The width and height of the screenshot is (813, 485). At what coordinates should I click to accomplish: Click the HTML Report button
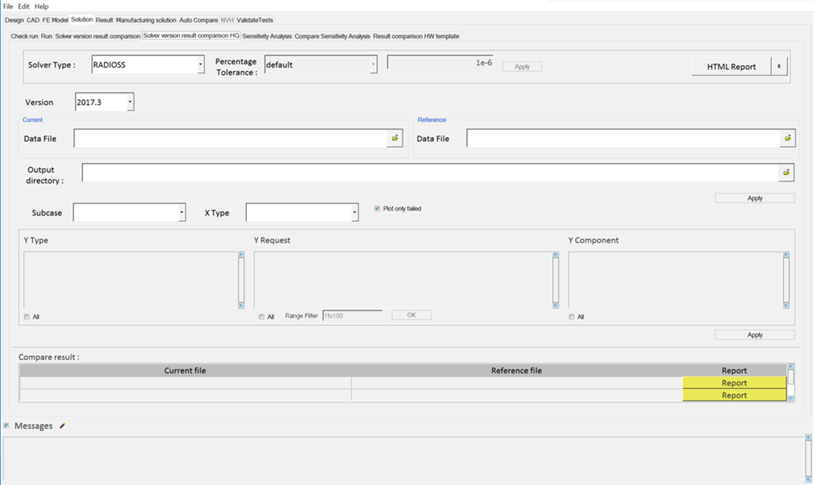(x=730, y=66)
